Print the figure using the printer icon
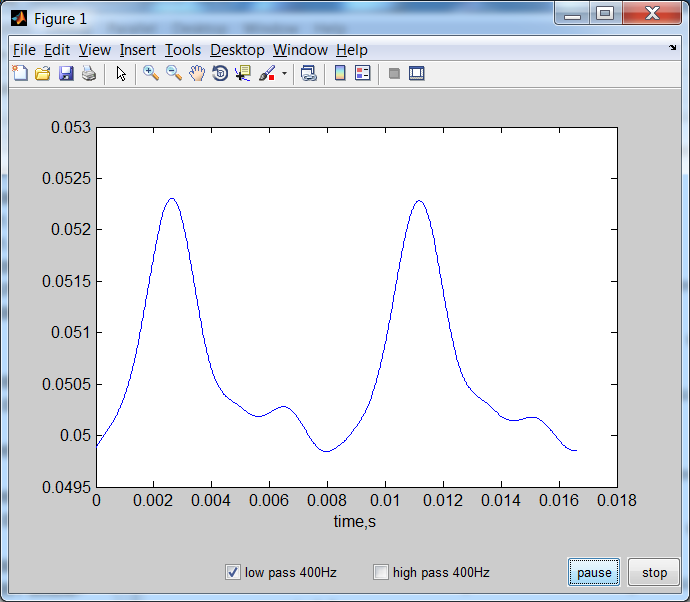 89,73
